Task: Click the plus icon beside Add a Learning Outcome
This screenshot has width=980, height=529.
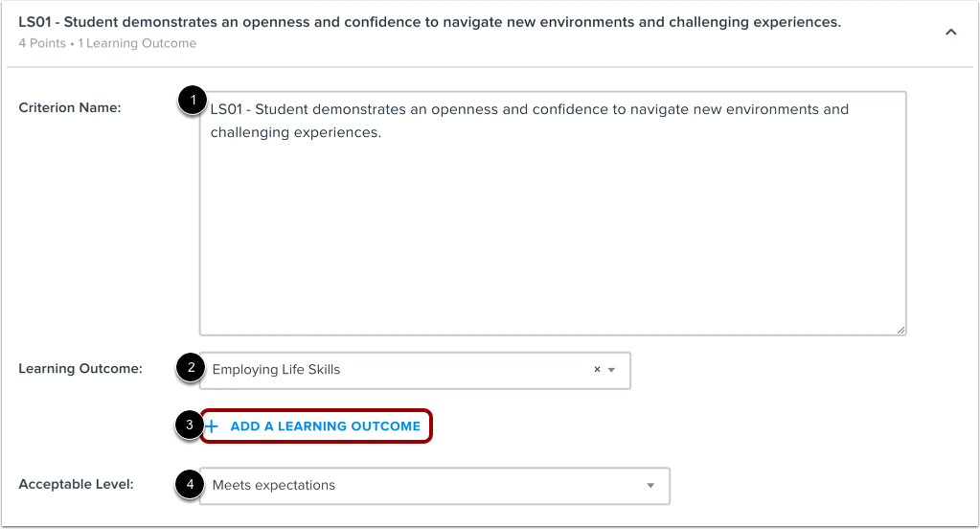Action: [213, 426]
